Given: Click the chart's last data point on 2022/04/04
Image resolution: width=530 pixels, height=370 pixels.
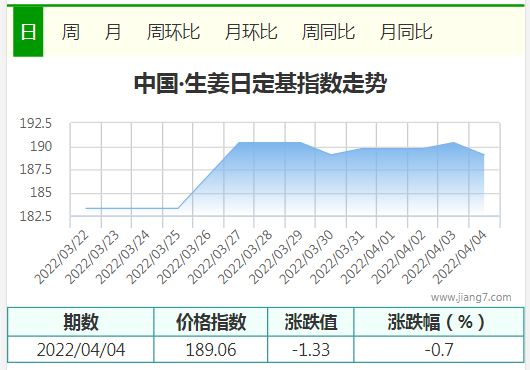Looking at the screenshot, I should point(484,155).
